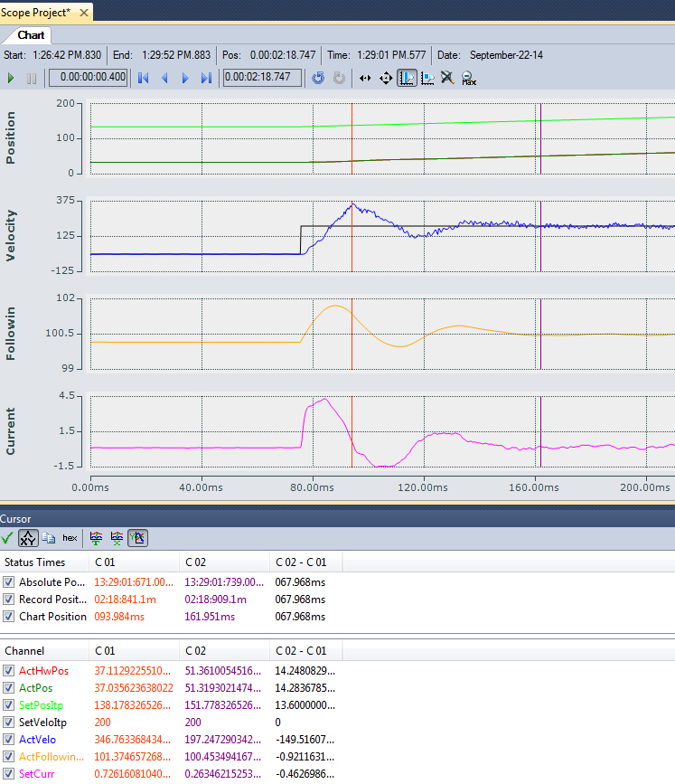This screenshot has height=784, width=675.
Task: Select SetVeloItp C 01 value 200
Action: tap(102, 723)
